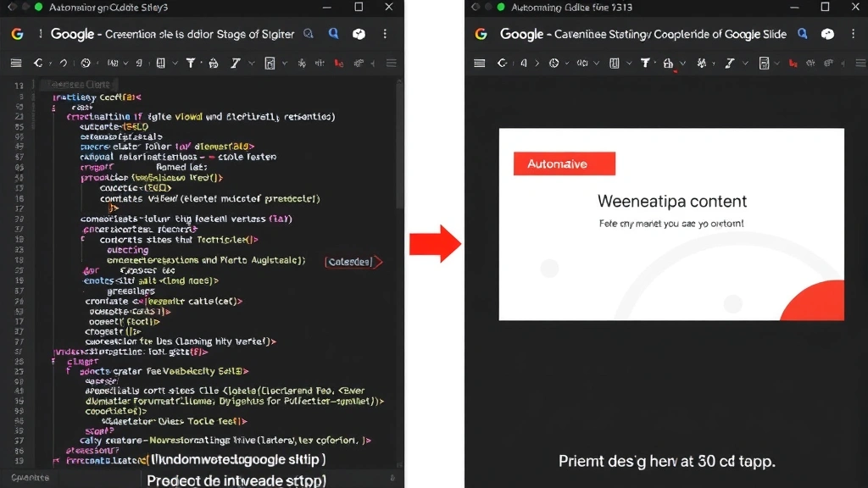Open the version history clock icon
The image size is (868, 488).
(x=85, y=63)
